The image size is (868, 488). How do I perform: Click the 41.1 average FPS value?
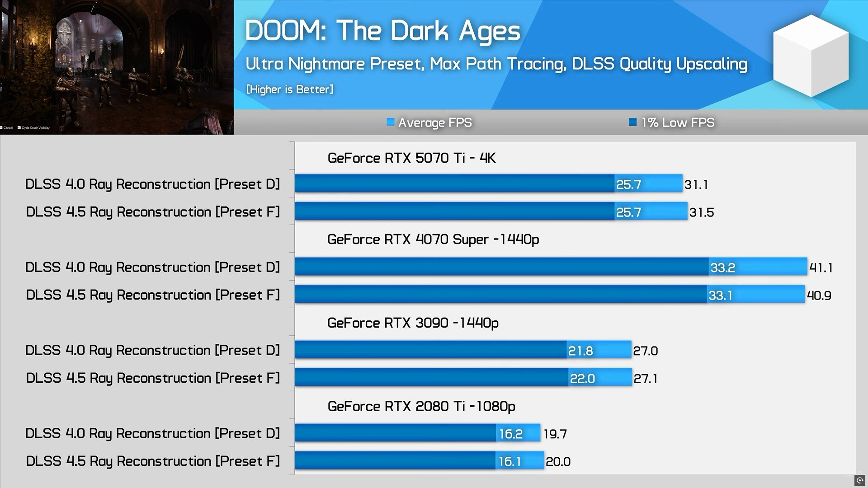821,267
